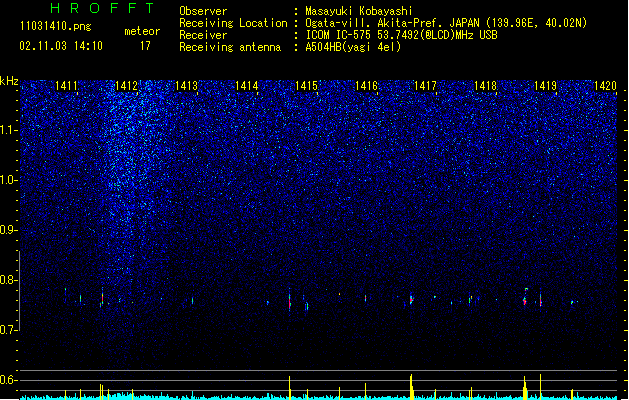This screenshot has width=629, height=400.
Task: Click the 'Receiver' field label
Action: coord(203,35)
